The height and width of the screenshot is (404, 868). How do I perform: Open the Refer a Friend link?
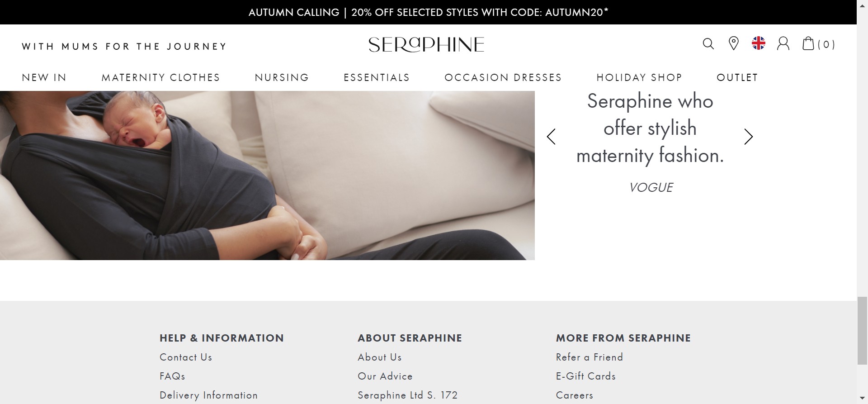click(589, 357)
